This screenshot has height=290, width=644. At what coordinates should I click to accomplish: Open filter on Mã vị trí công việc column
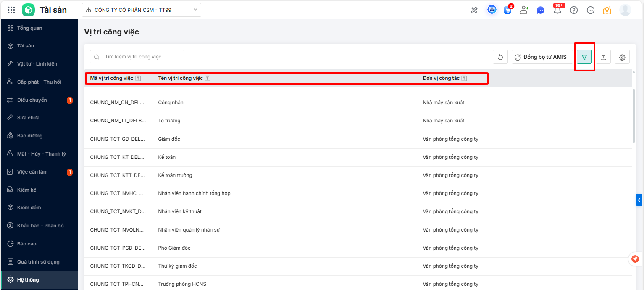[x=138, y=78]
